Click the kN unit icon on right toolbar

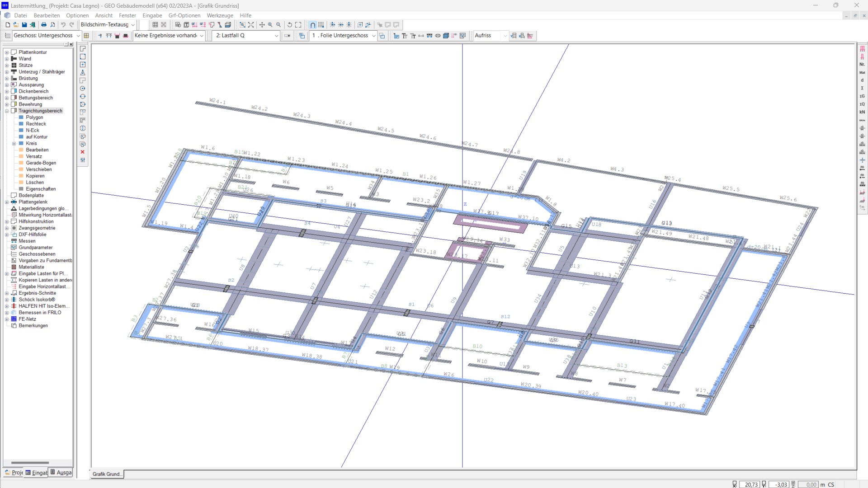[x=862, y=112]
